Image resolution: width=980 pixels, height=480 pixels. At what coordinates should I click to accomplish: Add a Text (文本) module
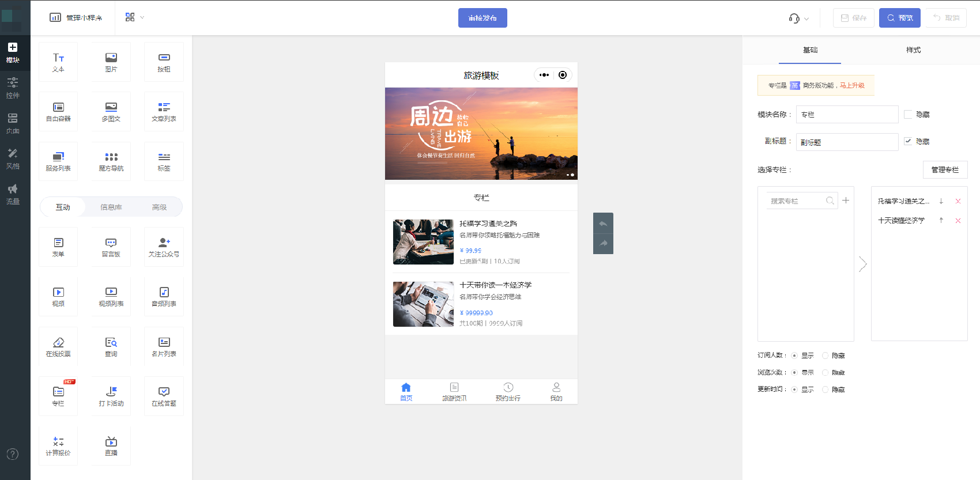58,62
